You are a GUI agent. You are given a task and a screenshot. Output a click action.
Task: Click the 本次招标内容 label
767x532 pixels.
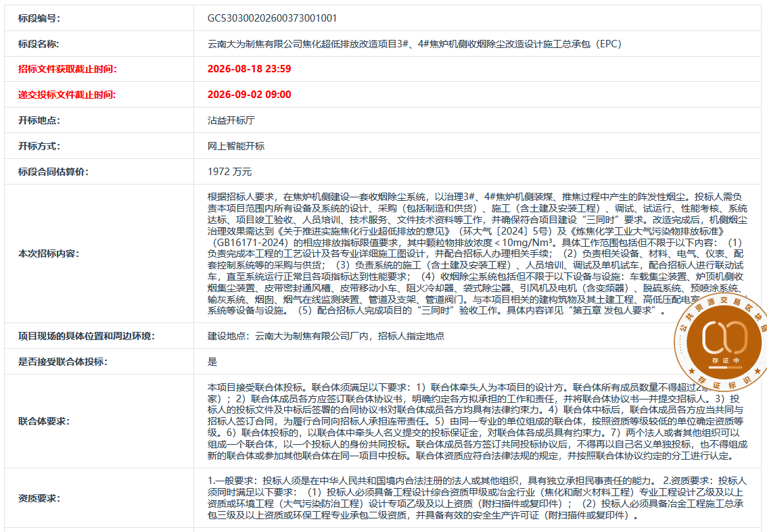[49, 253]
